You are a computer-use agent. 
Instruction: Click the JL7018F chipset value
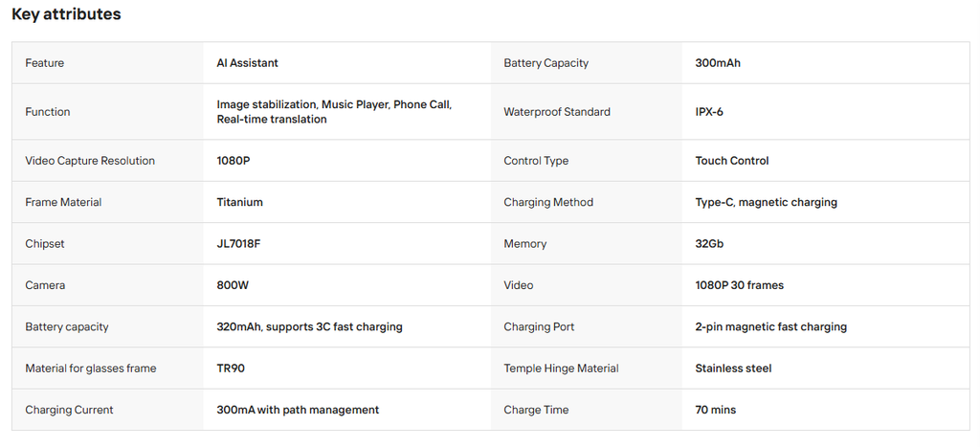[x=238, y=244]
